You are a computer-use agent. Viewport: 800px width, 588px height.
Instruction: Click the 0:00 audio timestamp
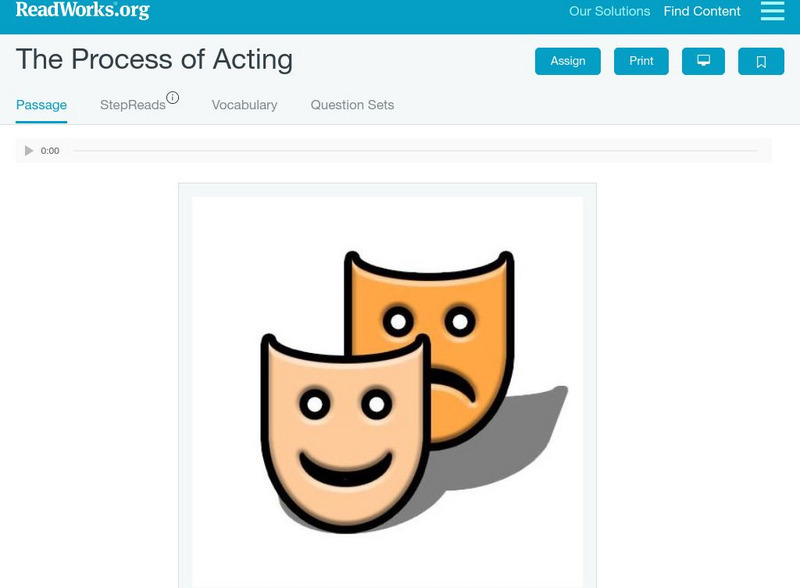pos(48,150)
